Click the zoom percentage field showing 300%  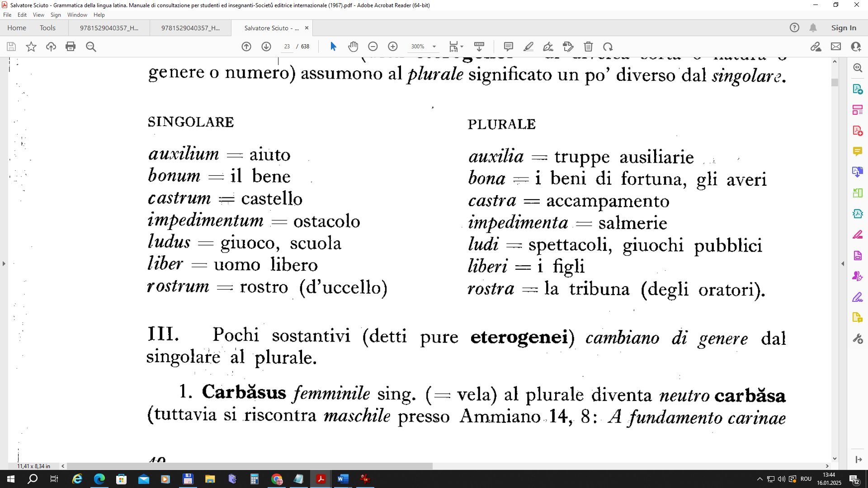[x=418, y=47]
